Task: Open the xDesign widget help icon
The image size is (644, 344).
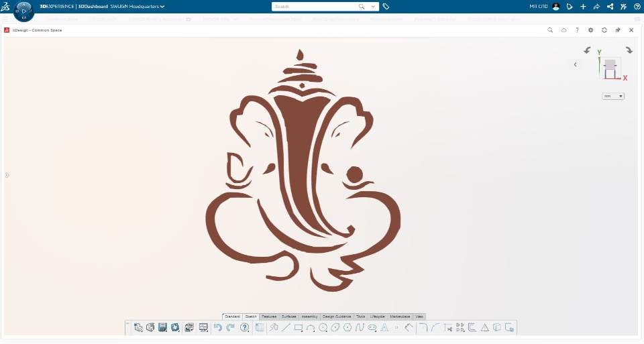Action: pos(577,30)
